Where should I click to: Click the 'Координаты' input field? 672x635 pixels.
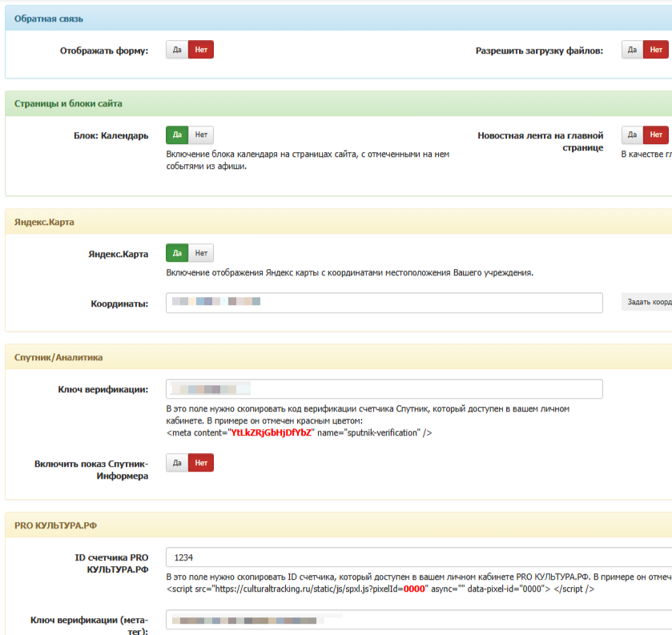(x=384, y=303)
